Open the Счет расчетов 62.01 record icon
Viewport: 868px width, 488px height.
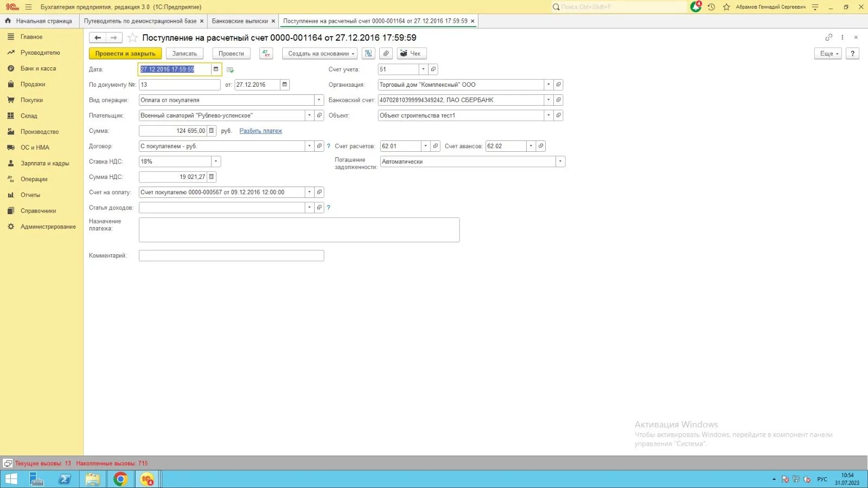click(436, 146)
